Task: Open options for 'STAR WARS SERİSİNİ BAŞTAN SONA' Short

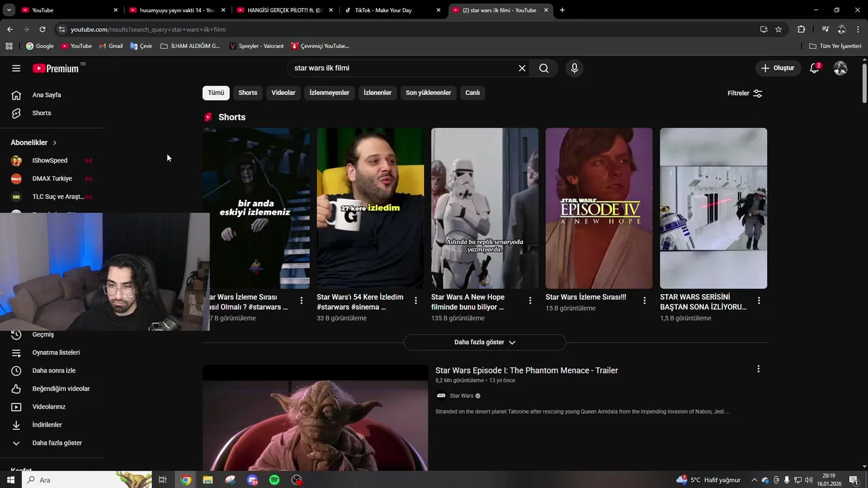Action: [759, 300]
